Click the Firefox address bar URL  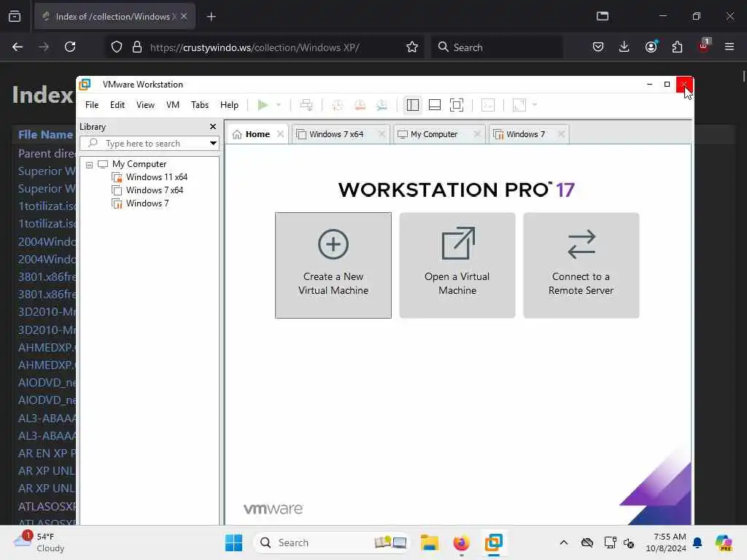(255, 47)
